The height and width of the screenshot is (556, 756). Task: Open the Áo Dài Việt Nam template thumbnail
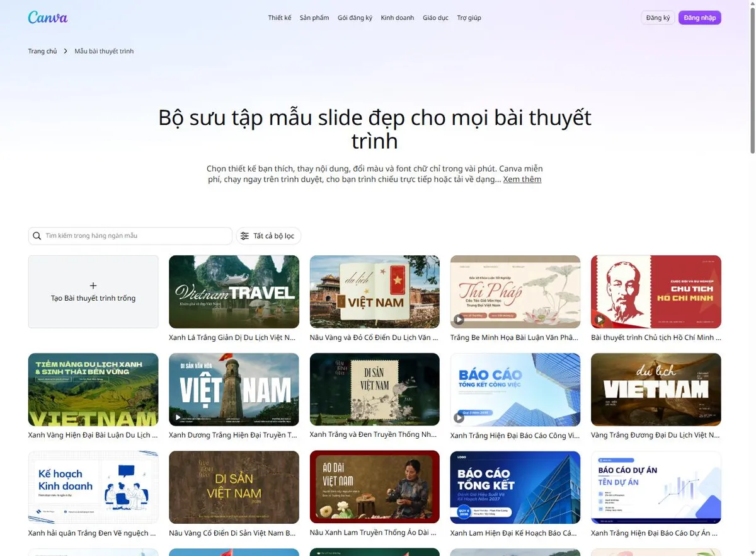(375, 487)
